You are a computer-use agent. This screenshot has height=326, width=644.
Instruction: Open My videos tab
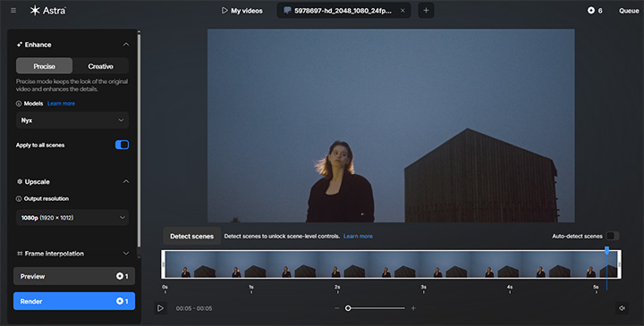click(241, 11)
